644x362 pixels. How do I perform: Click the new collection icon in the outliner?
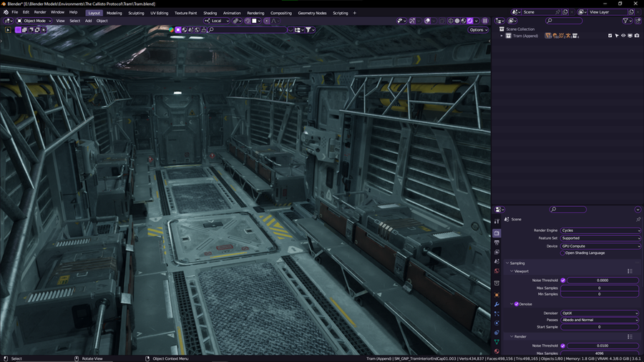click(x=638, y=21)
